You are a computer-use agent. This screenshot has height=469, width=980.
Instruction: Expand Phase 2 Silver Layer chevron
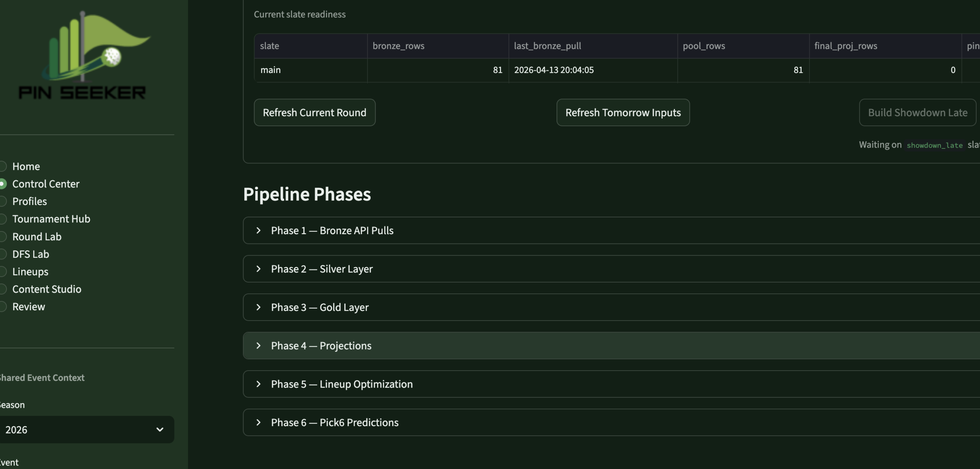[x=258, y=269]
